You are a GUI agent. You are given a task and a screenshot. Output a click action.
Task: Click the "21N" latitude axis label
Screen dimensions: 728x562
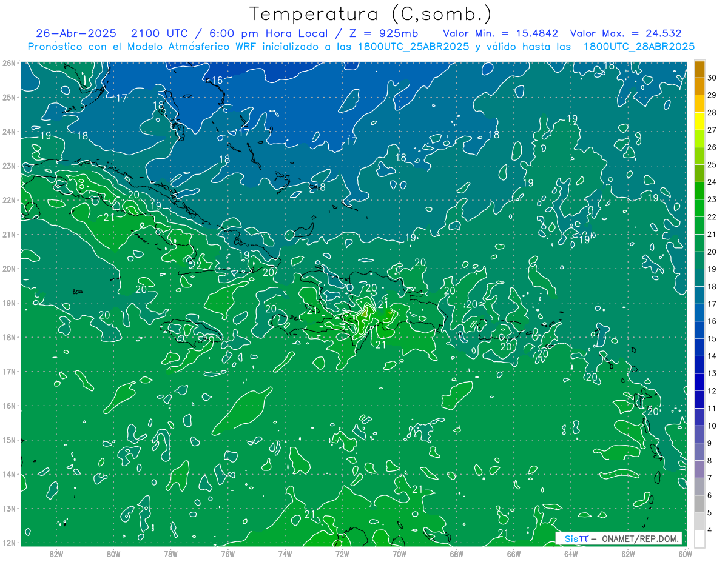pos(9,234)
